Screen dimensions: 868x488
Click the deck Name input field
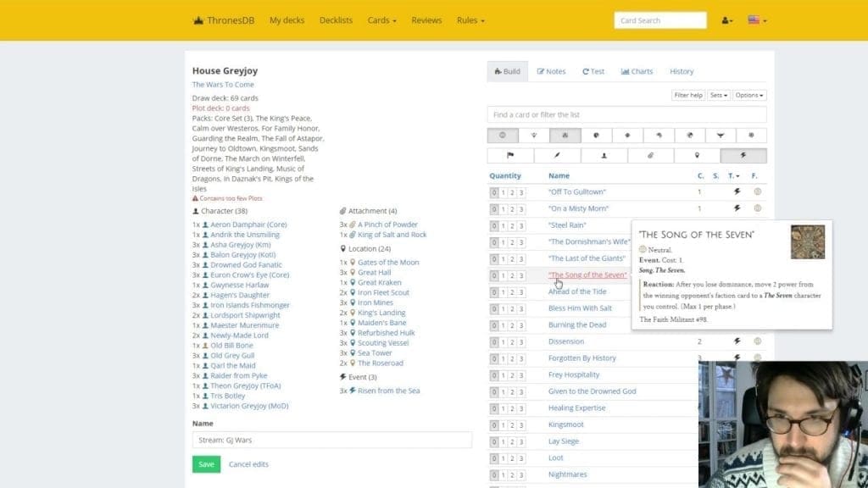point(332,440)
